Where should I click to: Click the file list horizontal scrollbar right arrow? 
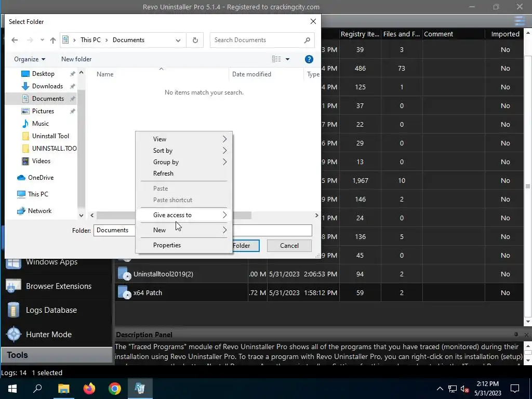coord(316,215)
